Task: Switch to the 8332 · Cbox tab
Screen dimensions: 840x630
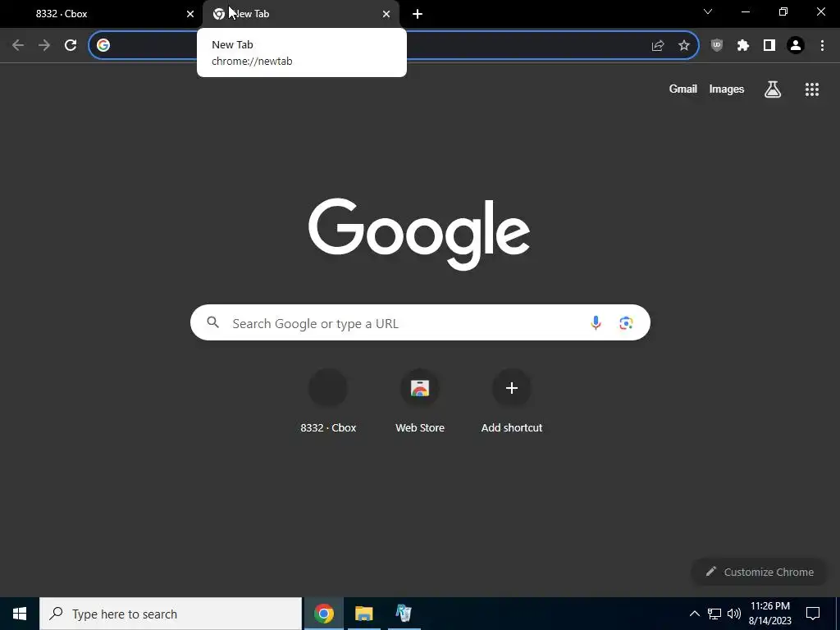Action: [101, 14]
